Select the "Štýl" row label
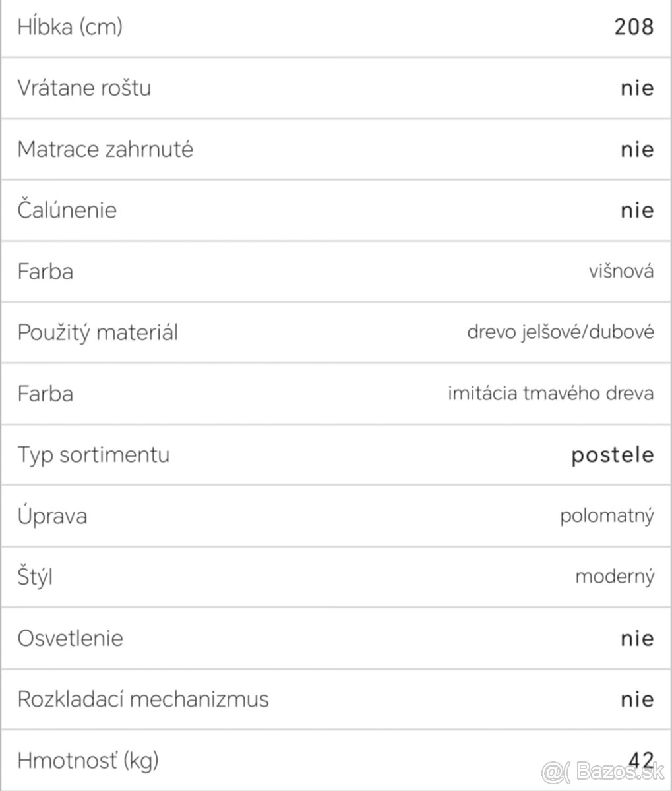Image resolution: width=672 pixels, height=791 pixels. [x=35, y=577]
